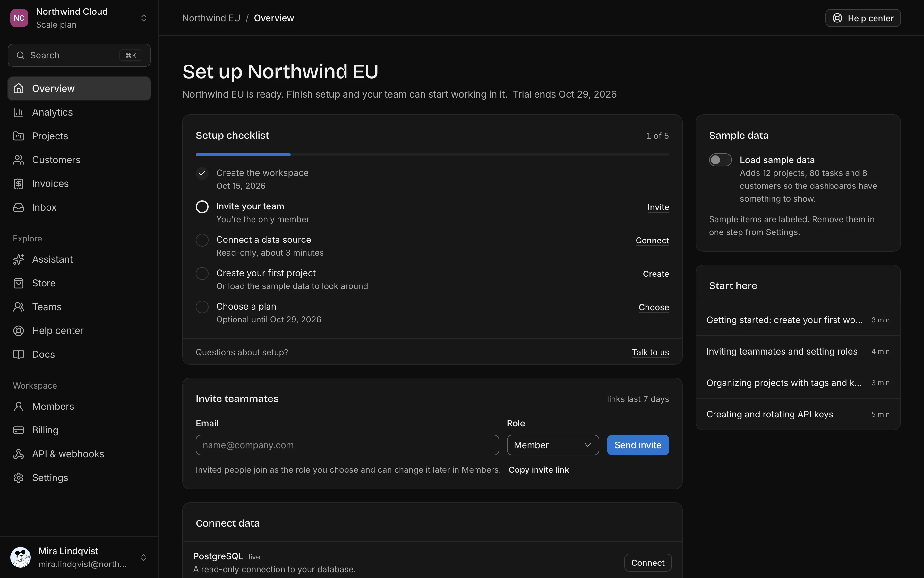Click the email input field
This screenshot has width=924, height=578.
347,445
